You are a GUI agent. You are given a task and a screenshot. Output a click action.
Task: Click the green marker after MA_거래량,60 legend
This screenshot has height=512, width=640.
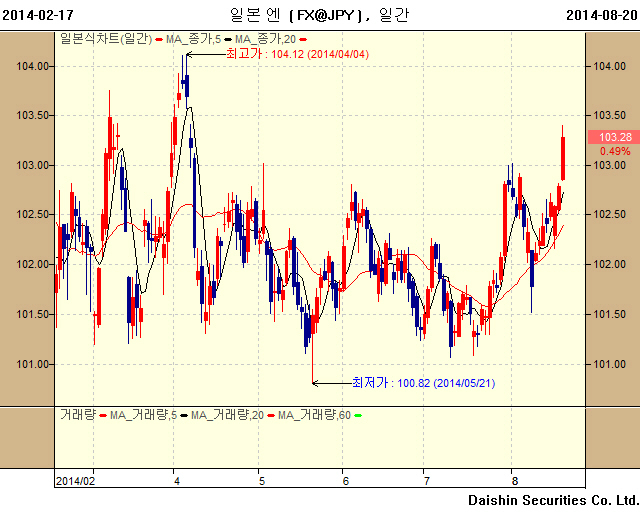[358, 414]
